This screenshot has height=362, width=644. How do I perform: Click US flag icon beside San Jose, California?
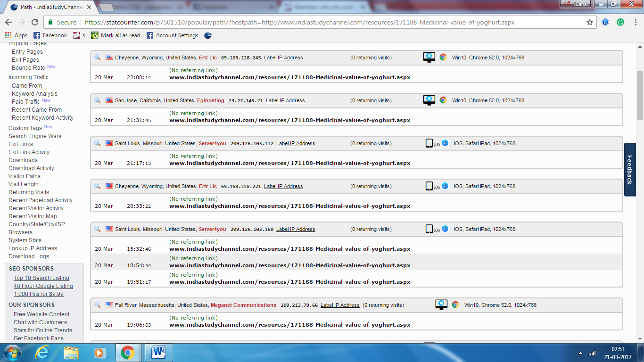(x=109, y=100)
